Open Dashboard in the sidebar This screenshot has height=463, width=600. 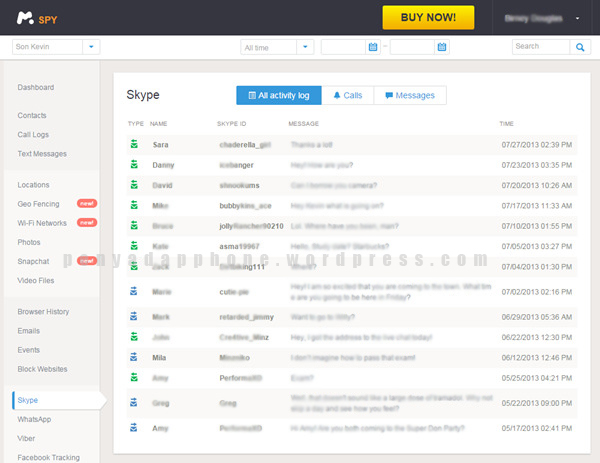click(x=36, y=88)
